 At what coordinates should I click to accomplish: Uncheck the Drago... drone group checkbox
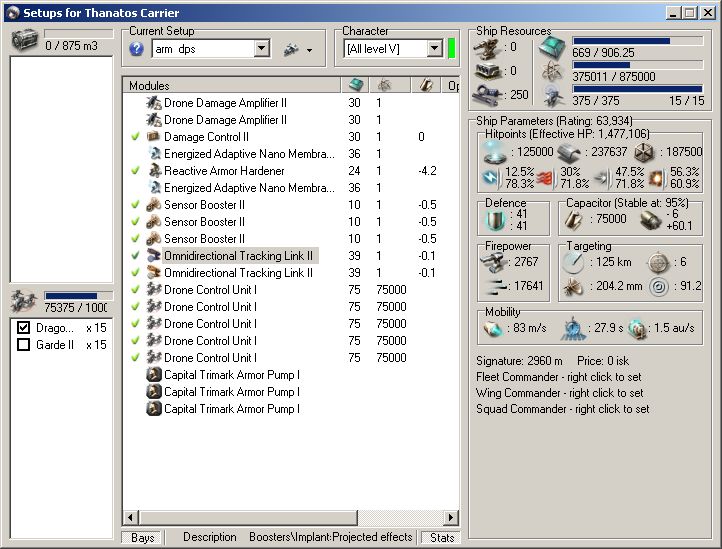(23, 327)
